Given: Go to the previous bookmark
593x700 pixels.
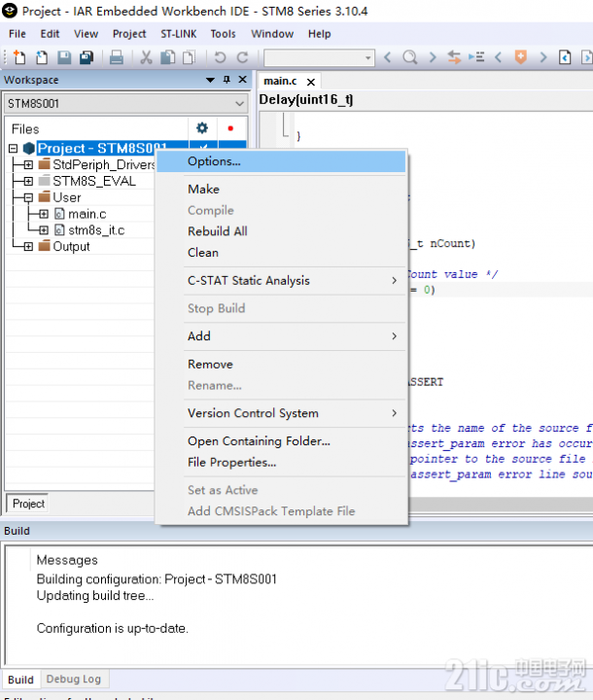Looking at the screenshot, I should pos(499,57).
